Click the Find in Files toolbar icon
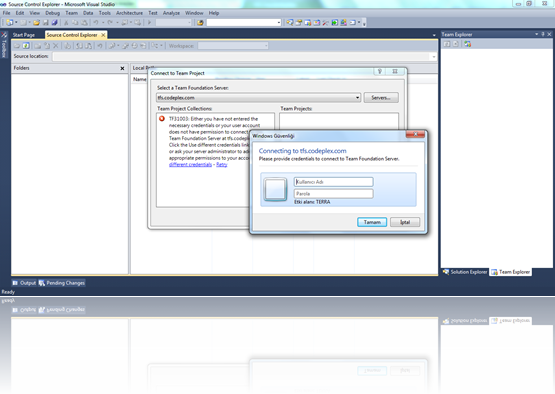 pyautogui.click(x=200, y=23)
